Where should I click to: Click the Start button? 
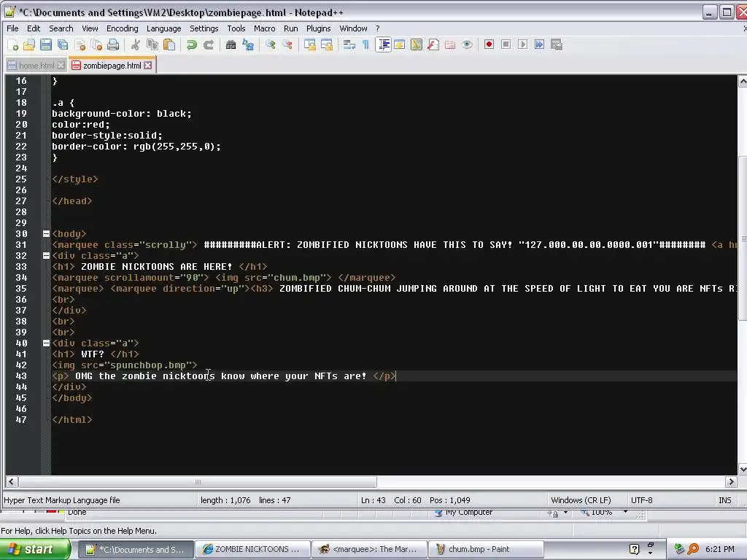pos(35,549)
